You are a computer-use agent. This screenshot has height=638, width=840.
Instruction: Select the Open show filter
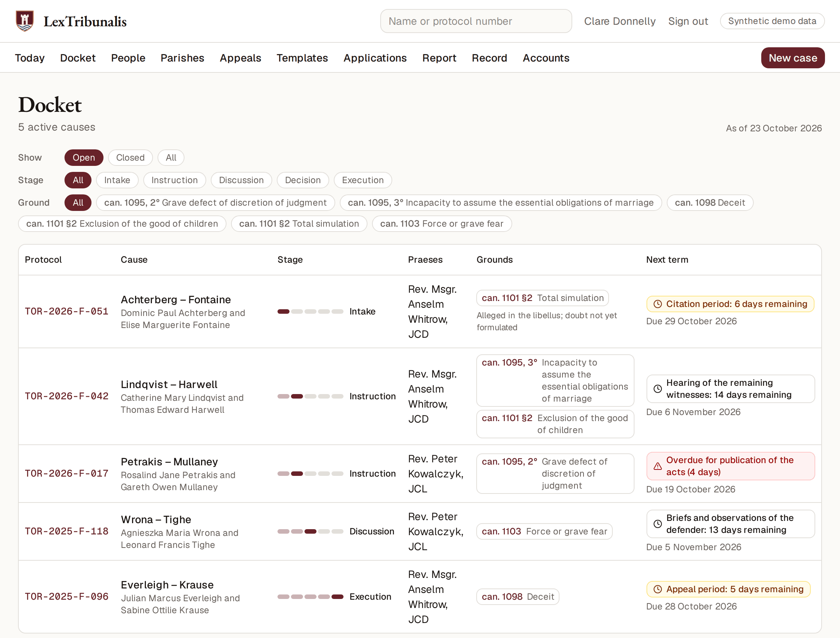click(x=84, y=158)
